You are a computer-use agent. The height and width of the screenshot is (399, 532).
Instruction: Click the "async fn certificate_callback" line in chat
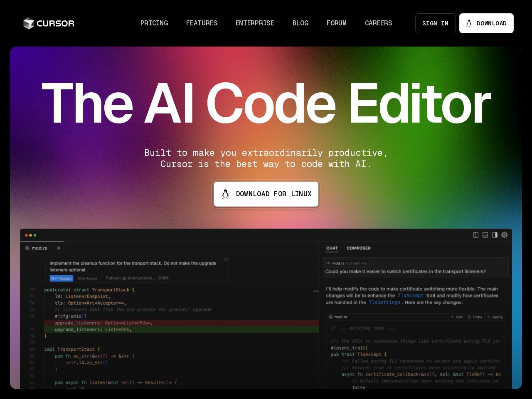coord(421,374)
